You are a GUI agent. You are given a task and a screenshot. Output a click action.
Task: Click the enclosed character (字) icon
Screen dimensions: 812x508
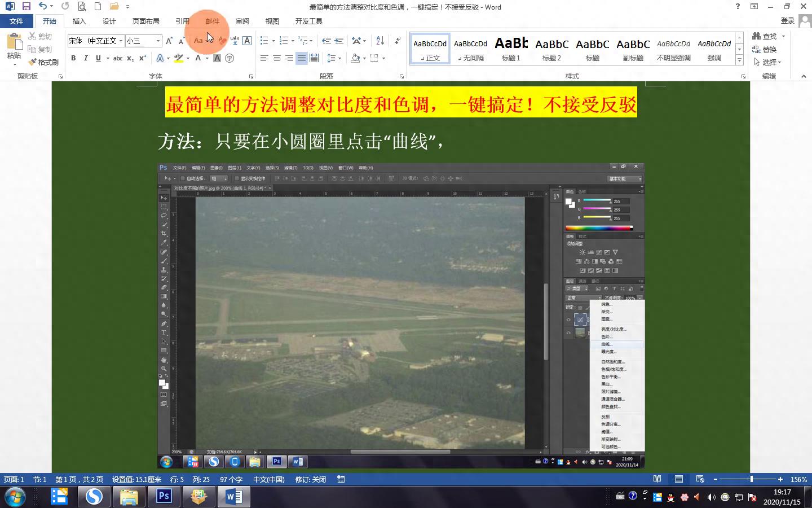coord(230,58)
